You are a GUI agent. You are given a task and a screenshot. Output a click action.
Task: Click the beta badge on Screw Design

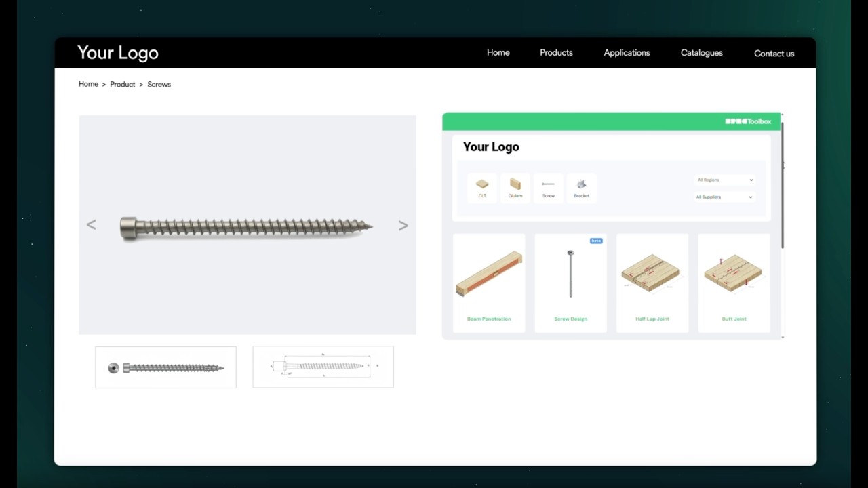click(x=595, y=241)
